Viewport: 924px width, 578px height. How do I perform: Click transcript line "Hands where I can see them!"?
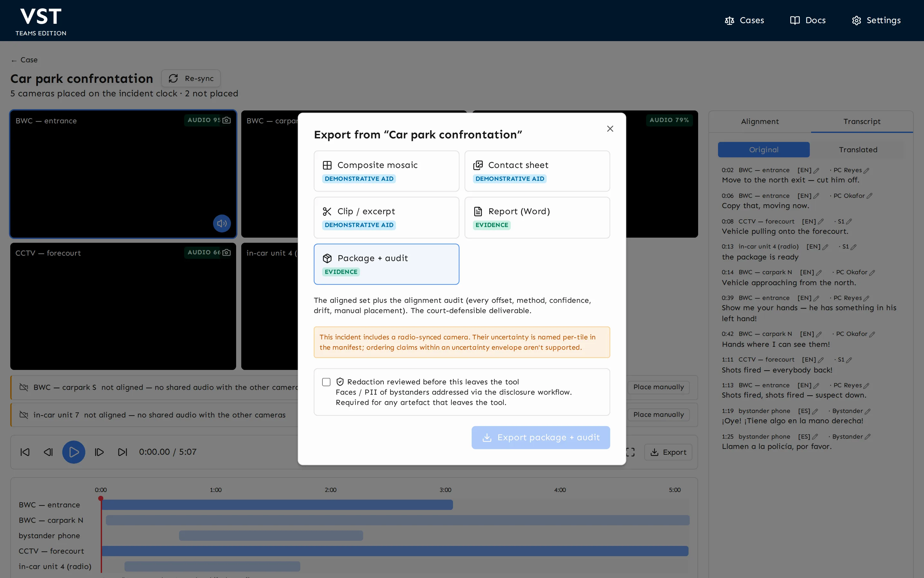point(775,345)
